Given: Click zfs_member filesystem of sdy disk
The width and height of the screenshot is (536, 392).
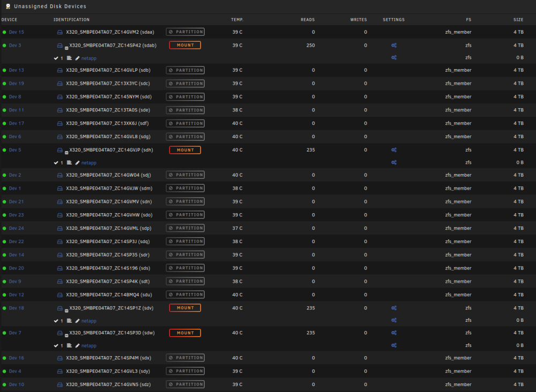Looking at the screenshot, I should tap(458, 372).
